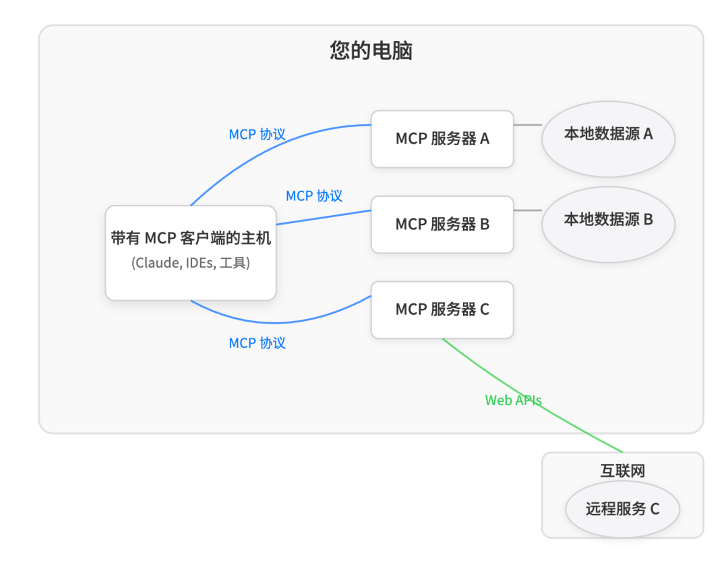728x563 pixels.
Task: Select the MCP 服务器 B node
Action: point(442,225)
